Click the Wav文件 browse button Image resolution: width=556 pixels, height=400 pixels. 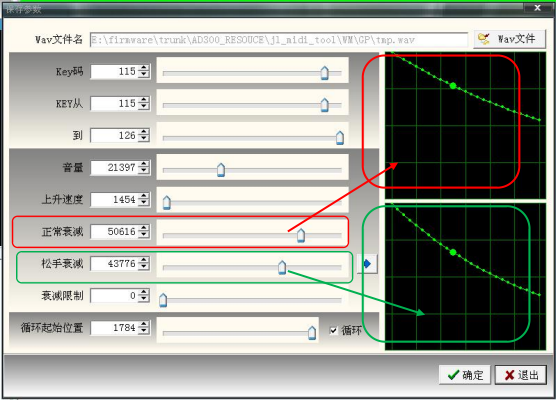pyautogui.click(x=510, y=39)
